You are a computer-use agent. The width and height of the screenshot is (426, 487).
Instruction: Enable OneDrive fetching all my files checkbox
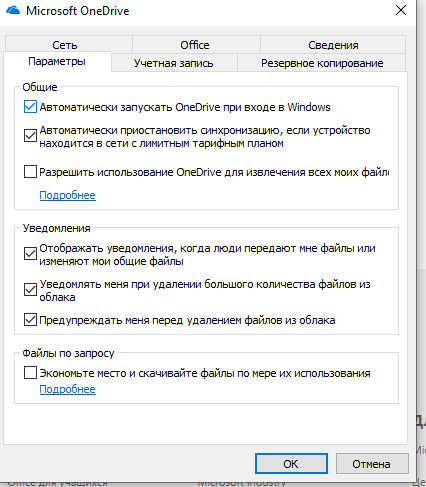point(30,172)
